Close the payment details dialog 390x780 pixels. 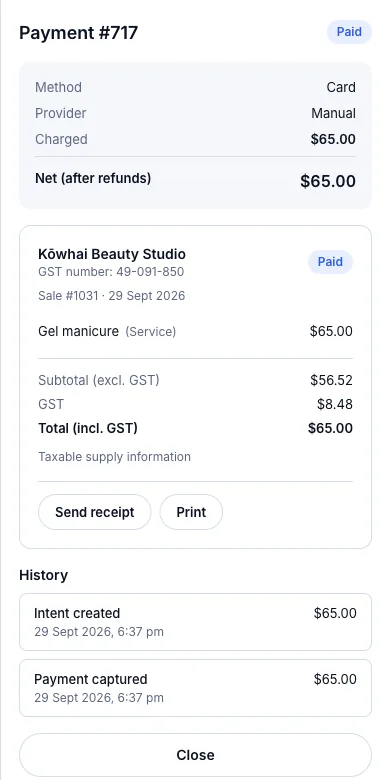[195, 755]
